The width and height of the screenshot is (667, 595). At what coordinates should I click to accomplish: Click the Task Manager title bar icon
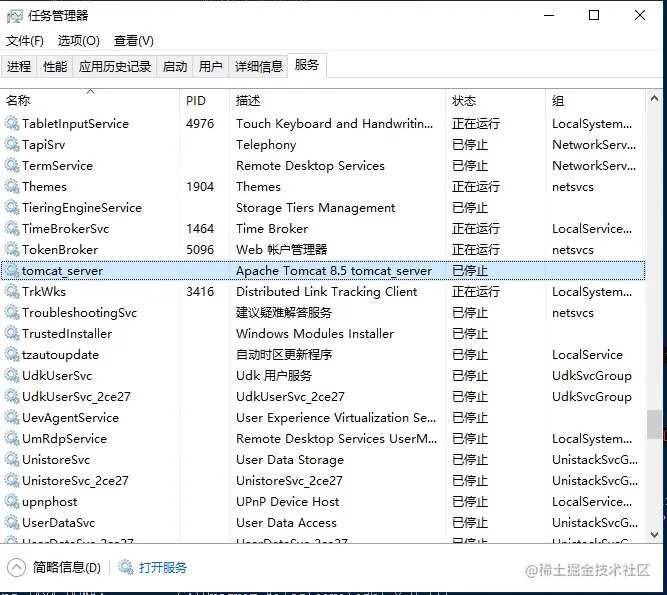(x=14, y=16)
